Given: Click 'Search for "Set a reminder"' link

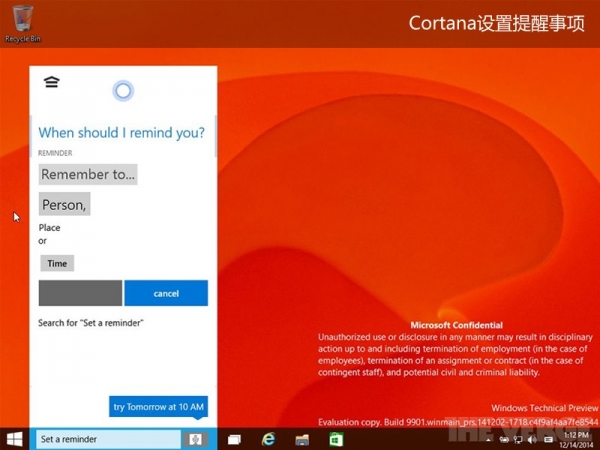Looking at the screenshot, I should [91, 323].
